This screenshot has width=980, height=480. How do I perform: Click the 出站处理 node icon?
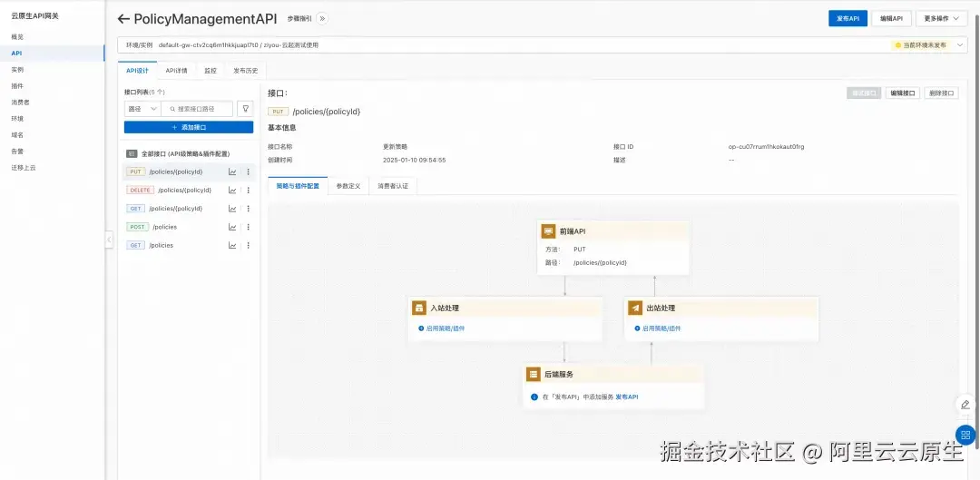(x=635, y=309)
